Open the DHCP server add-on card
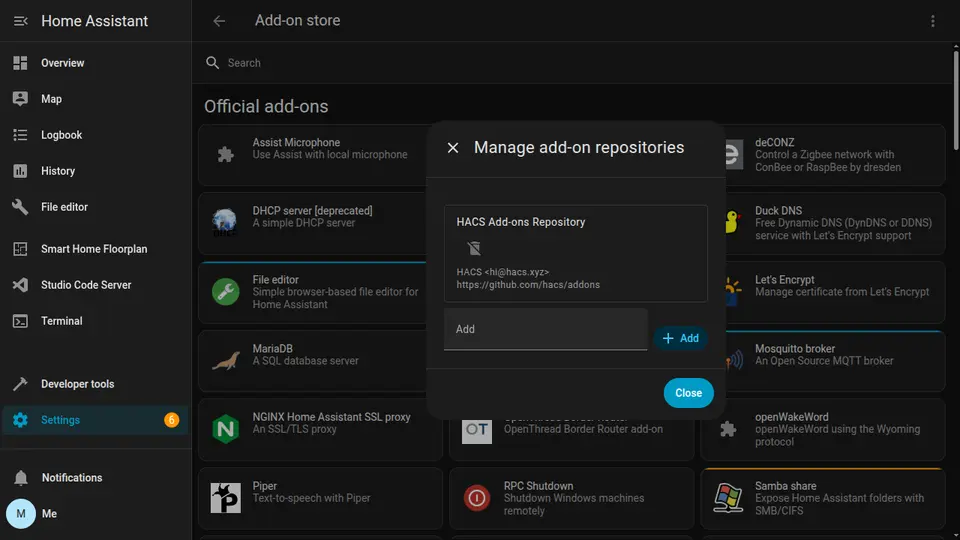Viewport: 960px width, 540px height. click(312, 223)
